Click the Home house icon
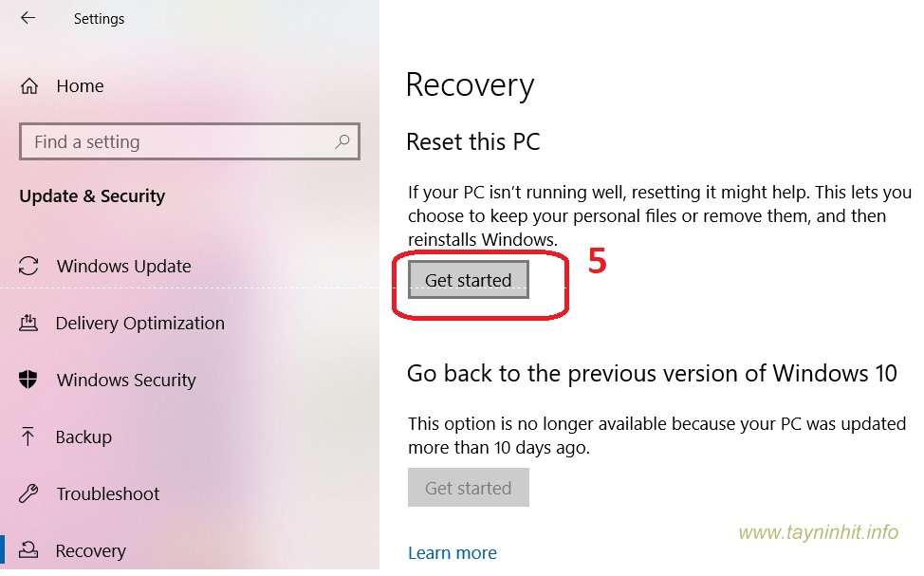The width and height of the screenshot is (924, 576). coord(29,86)
